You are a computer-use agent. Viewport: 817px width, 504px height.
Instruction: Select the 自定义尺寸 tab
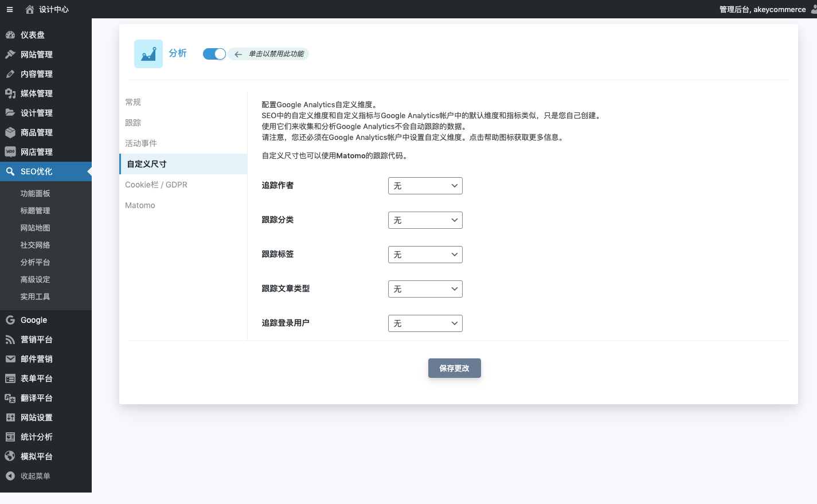pyautogui.click(x=183, y=164)
